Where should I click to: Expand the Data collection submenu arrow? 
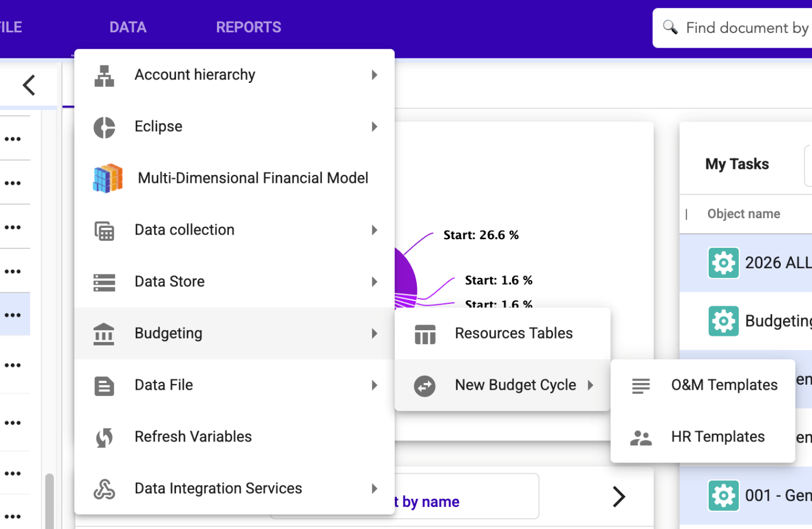click(374, 230)
